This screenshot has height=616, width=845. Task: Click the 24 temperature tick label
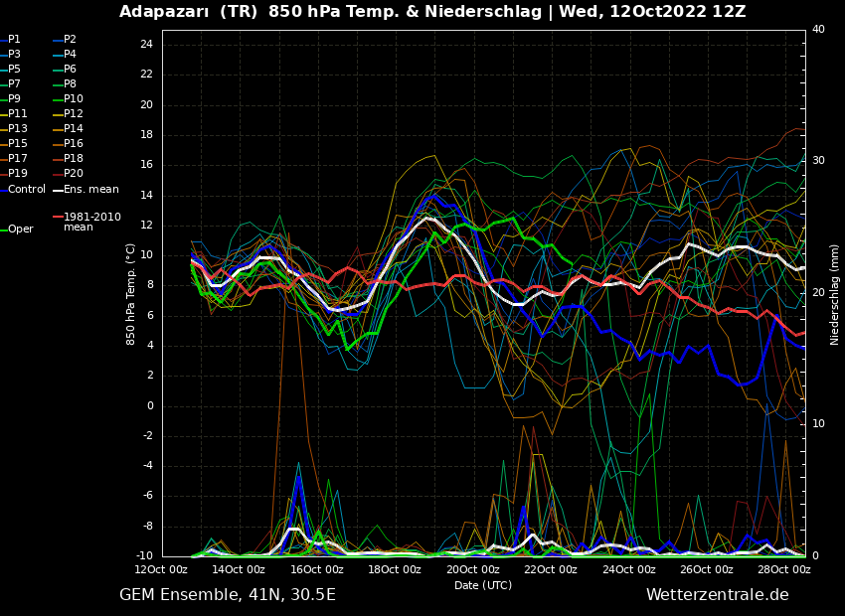pos(146,44)
